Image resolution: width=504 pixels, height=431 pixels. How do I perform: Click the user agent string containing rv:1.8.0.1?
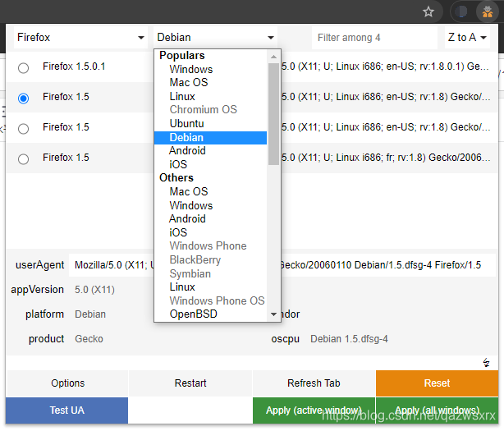click(x=385, y=66)
